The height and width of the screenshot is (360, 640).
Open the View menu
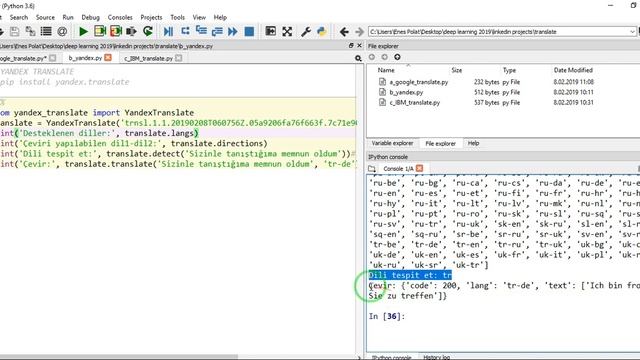coord(199,17)
